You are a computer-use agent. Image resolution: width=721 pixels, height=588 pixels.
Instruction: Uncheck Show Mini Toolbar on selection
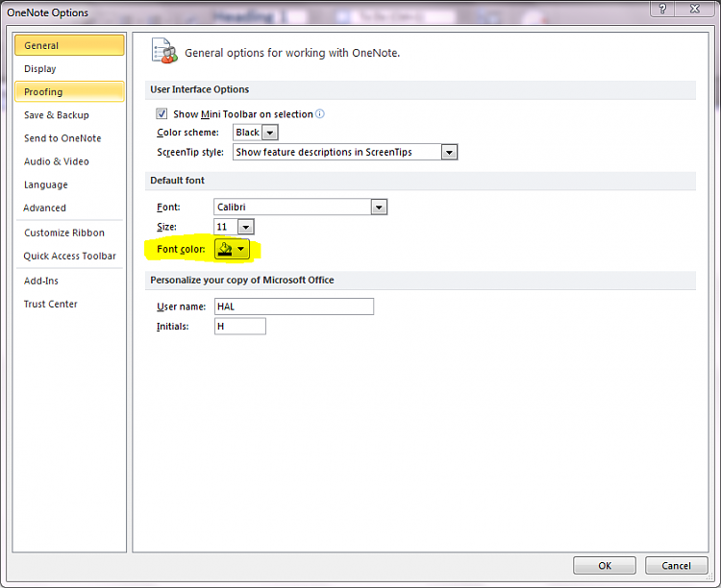[x=162, y=113]
